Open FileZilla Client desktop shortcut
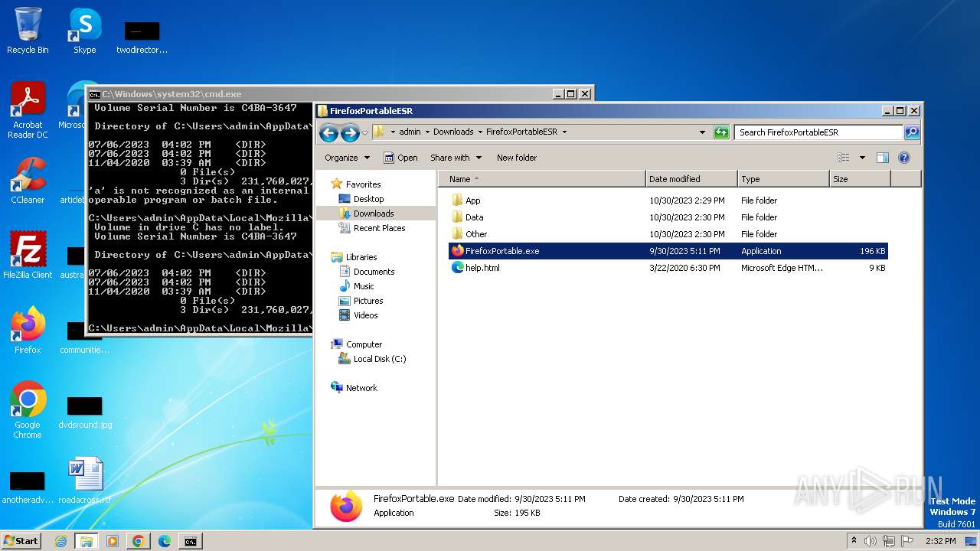This screenshot has width=980, height=551. tap(28, 255)
